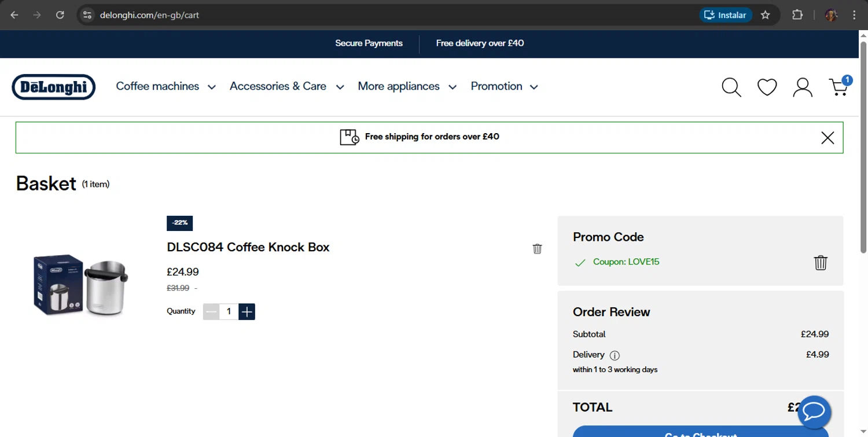This screenshot has width=868, height=437.
Task: Click the TOTAL label
Action: click(592, 407)
